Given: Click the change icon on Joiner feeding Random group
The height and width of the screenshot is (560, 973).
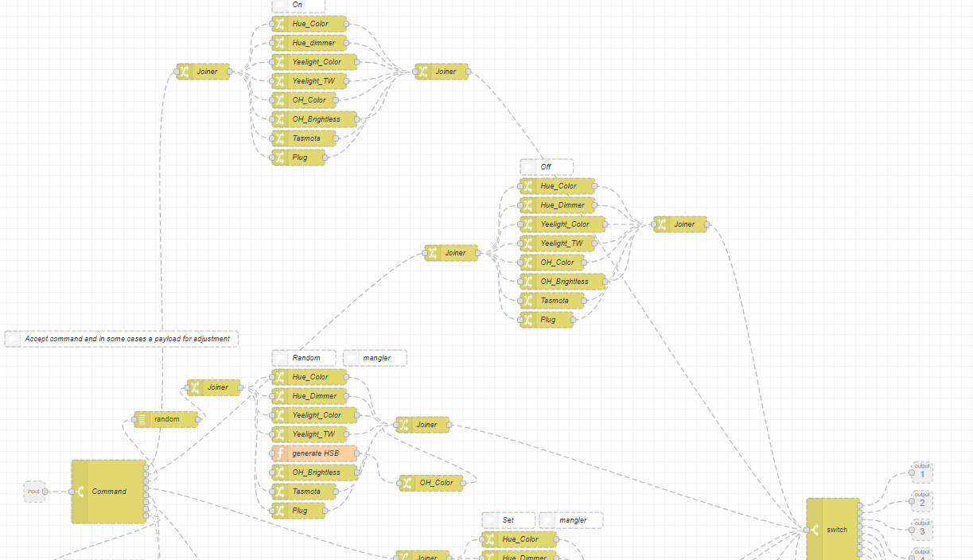Looking at the screenshot, I should 194,387.
